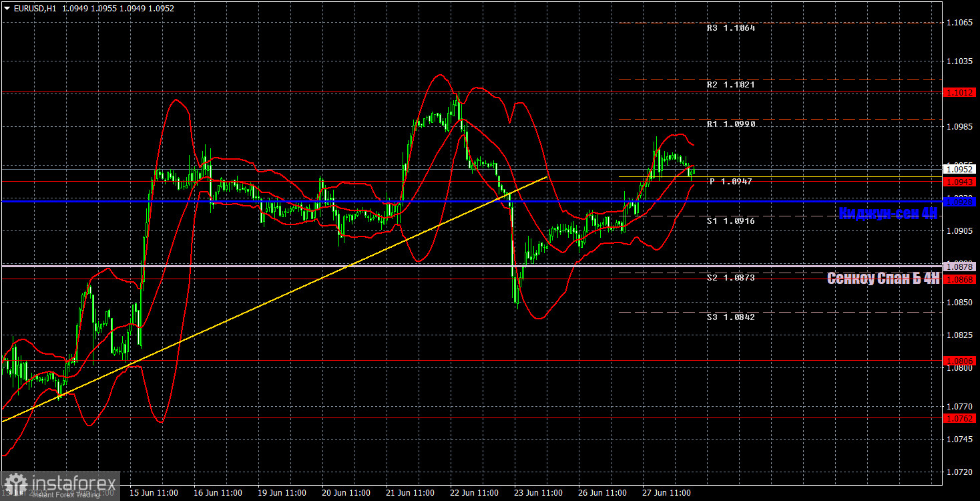Click the 1.0850 price axis value

[959, 302]
